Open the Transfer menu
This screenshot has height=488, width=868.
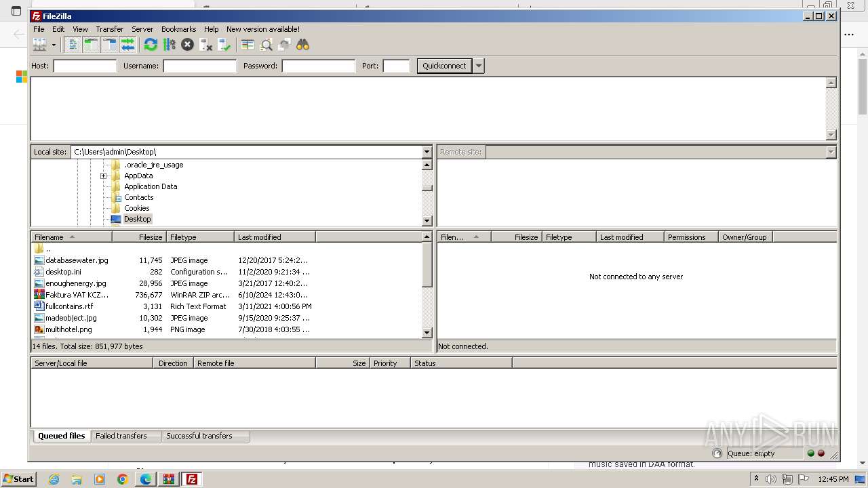pyautogui.click(x=109, y=29)
